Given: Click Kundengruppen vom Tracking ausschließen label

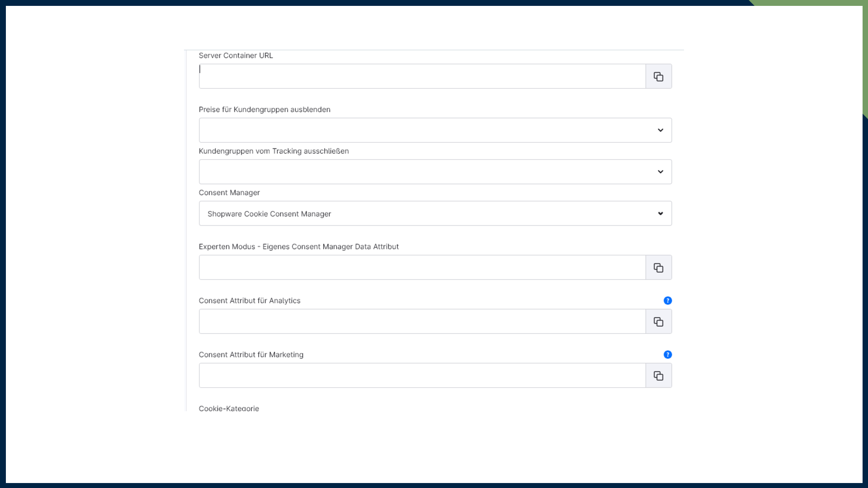Looking at the screenshot, I should point(274,151).
